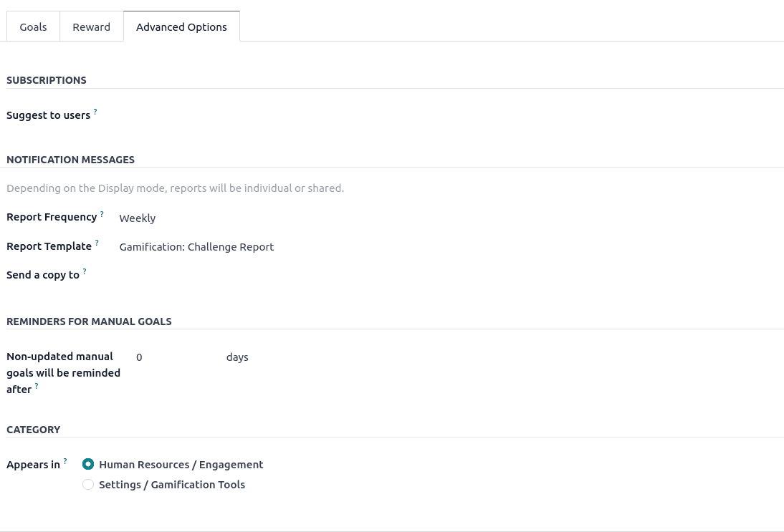View the manual goals reminder help tooltip
This screenshot has width=784, height=532.
[x=37, y=385]
